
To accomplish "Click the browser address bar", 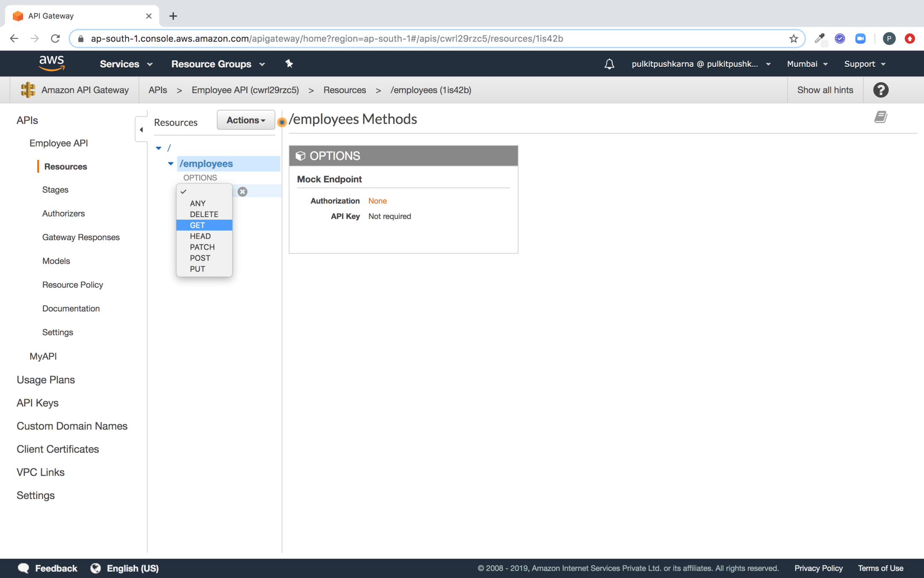I will click(428, 39).
